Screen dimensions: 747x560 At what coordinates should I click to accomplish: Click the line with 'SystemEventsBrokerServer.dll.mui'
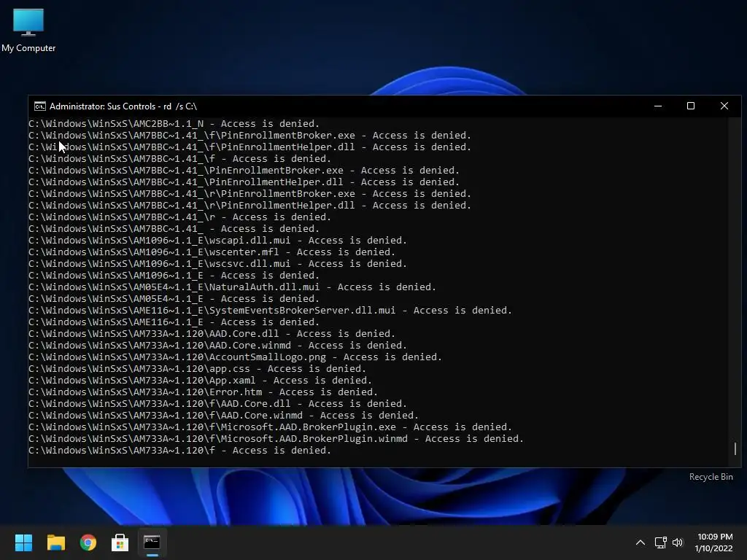(x=270, y=311)
